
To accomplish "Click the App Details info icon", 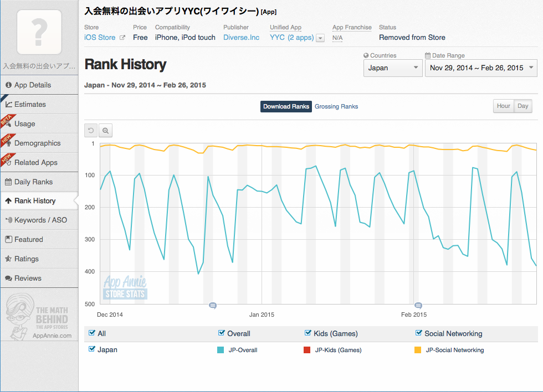I will coord(8,85).
